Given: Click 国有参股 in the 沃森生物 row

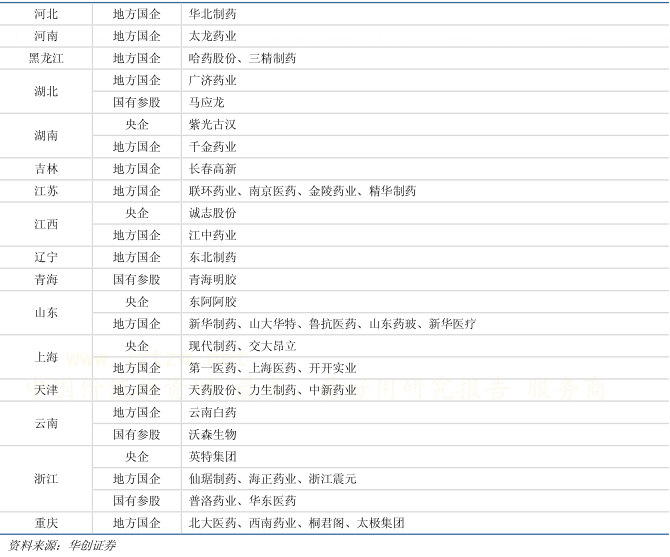Looking at the screenshot, I should pyautogui.click(x=137, y=435).
